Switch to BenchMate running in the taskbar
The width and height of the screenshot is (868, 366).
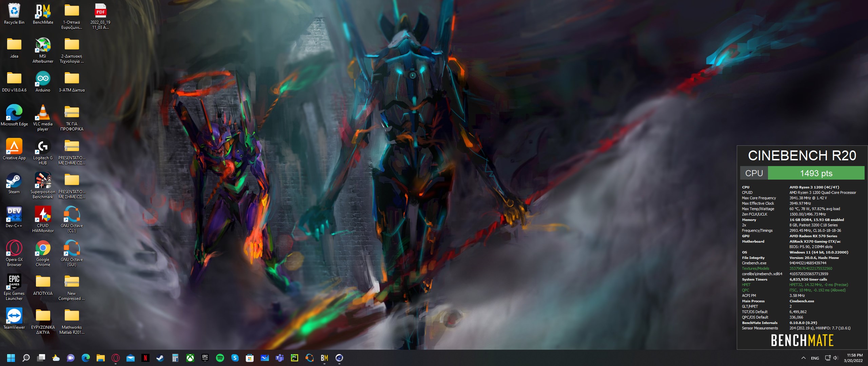pyautogui.click(x=324, y=358)
